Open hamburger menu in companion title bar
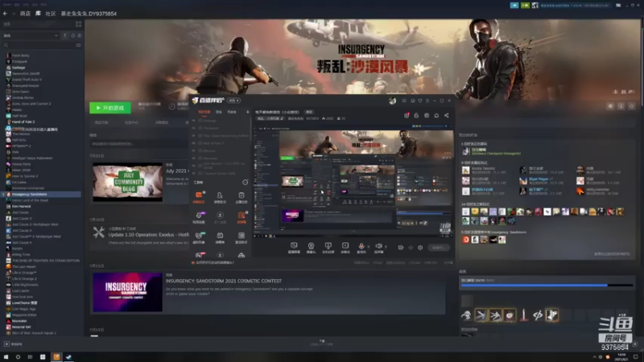 tap(427, 101)
